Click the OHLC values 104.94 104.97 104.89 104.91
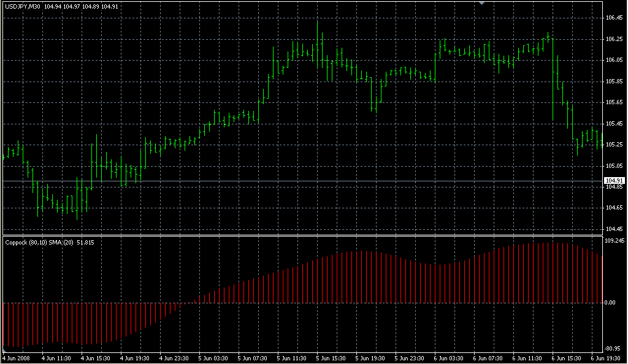 [x=81, y=7]
